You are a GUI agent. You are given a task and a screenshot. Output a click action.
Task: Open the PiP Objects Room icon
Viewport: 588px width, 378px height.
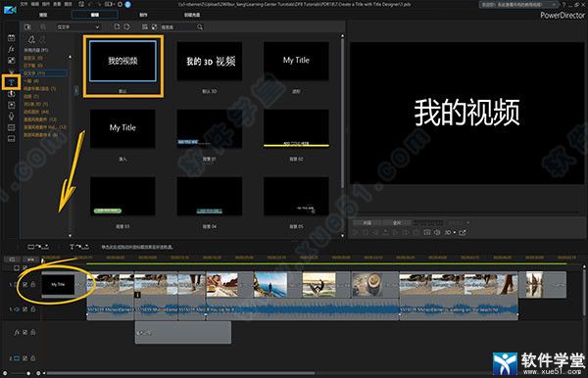pos(11,61)
